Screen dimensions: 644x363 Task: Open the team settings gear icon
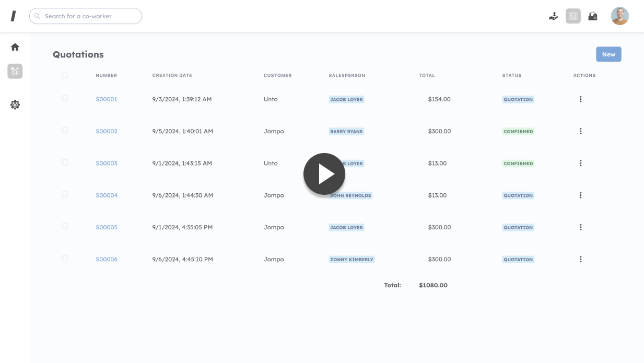click(x=15, y=104)
